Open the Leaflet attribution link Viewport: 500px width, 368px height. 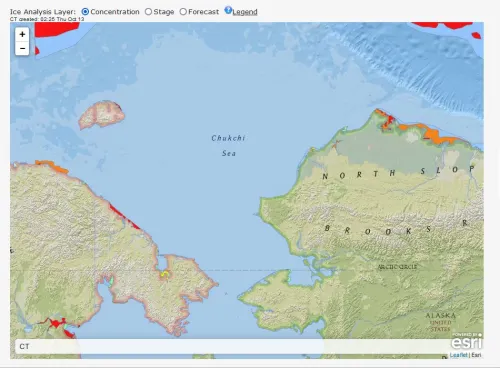(459, 355)
